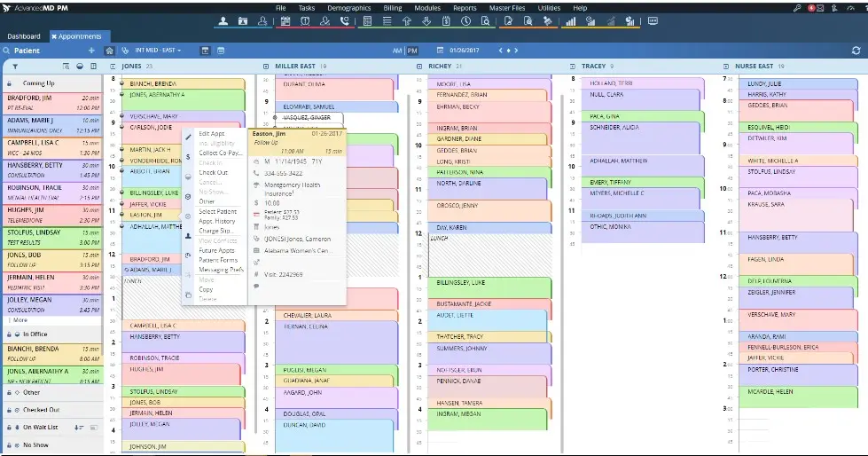This screenshot has height=456, width=868.
Task: Switch schedule view to AM
Action: pyautogui.click(x=397, y=51)
